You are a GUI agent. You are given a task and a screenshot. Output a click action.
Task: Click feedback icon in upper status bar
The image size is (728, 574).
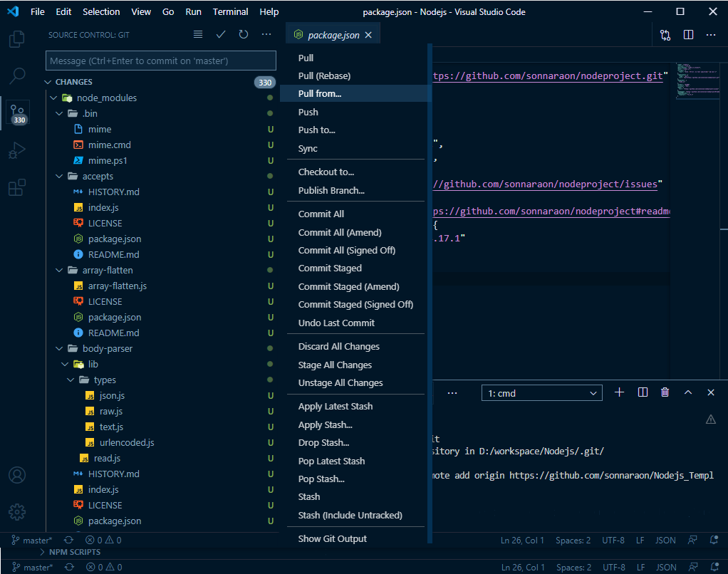click(x=692, y=540)
